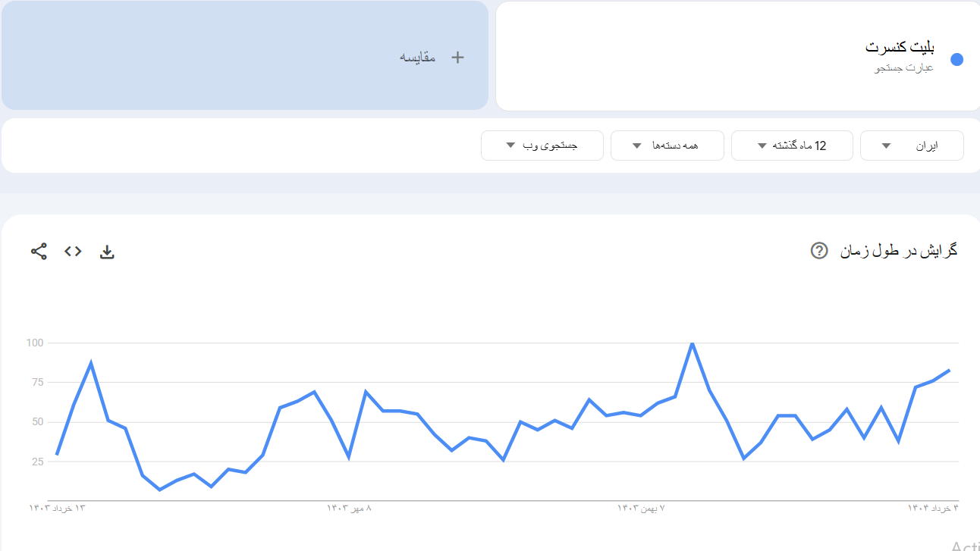Click the عبارت جستجو subtitle text
Viewport: 980px width, 551px height.
(903, 68)
